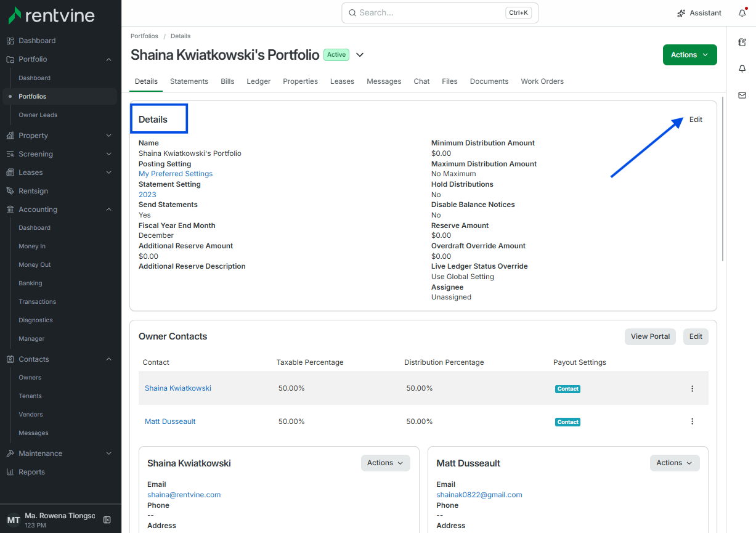756x533 pixels.
Task: Open the Messages tab
Action: (x=384, y=81)
